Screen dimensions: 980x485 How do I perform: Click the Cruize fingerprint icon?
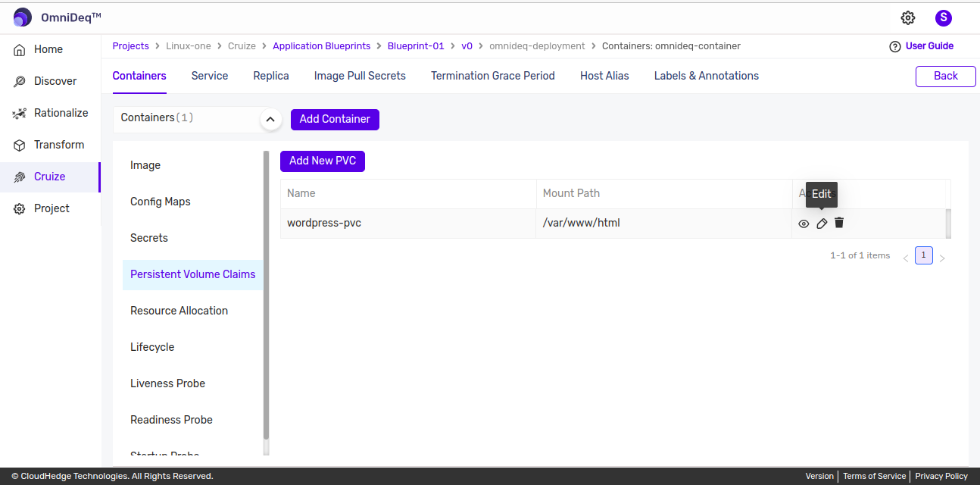pos(20,177)
